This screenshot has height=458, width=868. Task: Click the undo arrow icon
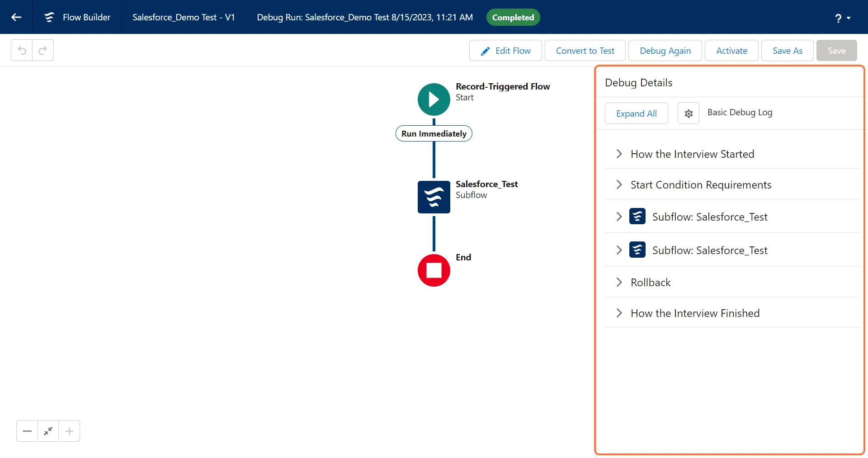22,50
